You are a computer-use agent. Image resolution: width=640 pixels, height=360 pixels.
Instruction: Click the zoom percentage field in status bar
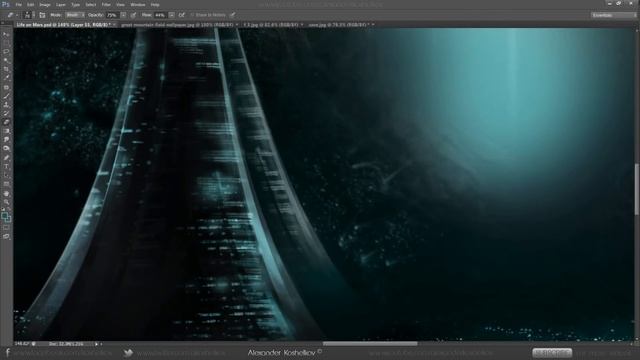pyautogui.click(x=22, y=344)
